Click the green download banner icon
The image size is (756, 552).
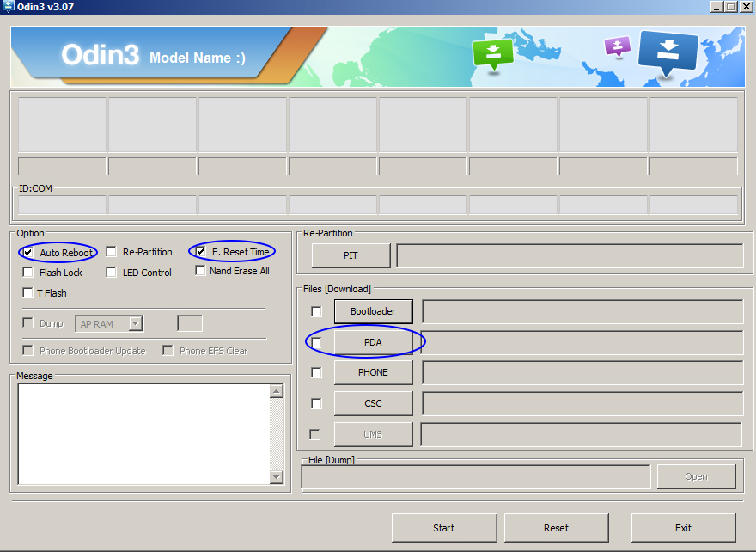(x=493, y=54)
